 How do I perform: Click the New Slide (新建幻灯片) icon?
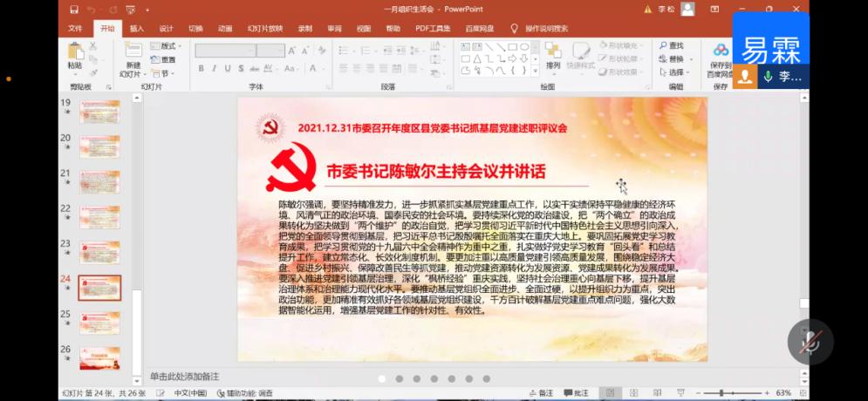click(133, 51)
